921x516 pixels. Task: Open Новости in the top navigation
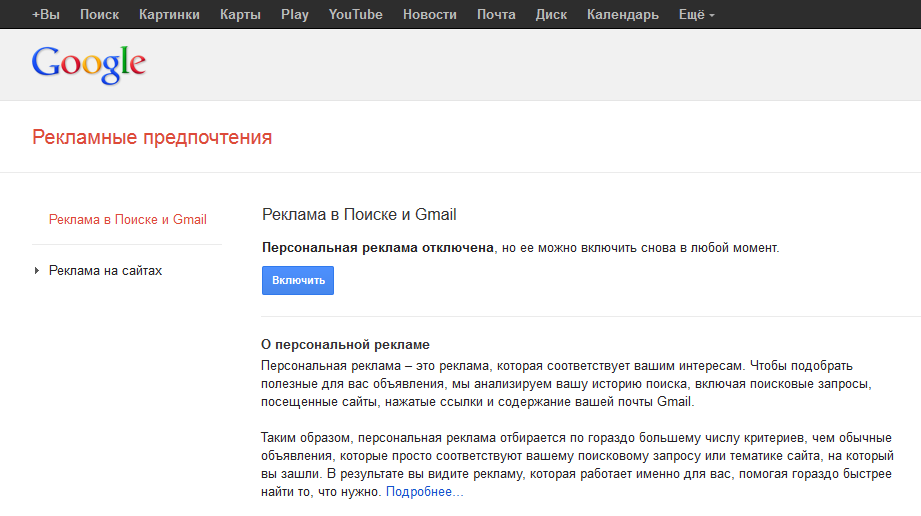pos(429,14)
